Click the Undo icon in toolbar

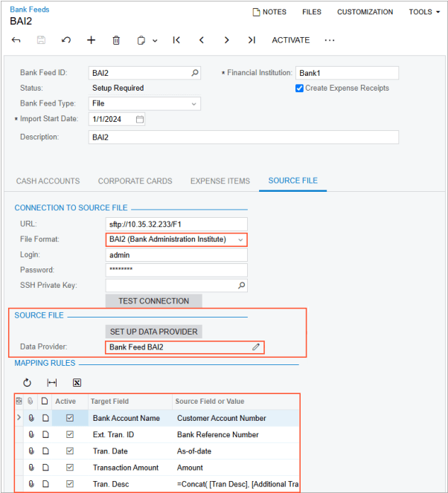point(66,40)
